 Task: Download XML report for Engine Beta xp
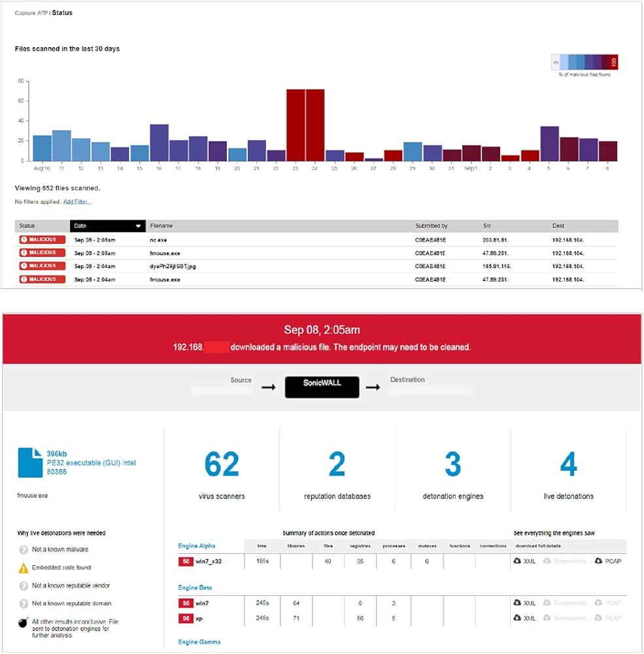pyautogui.click(x=525, y=618)
